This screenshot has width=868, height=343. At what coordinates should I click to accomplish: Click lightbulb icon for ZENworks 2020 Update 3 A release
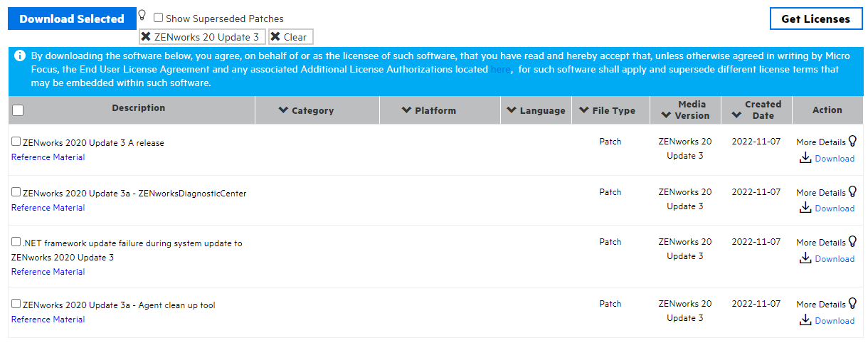click(852, 141)
